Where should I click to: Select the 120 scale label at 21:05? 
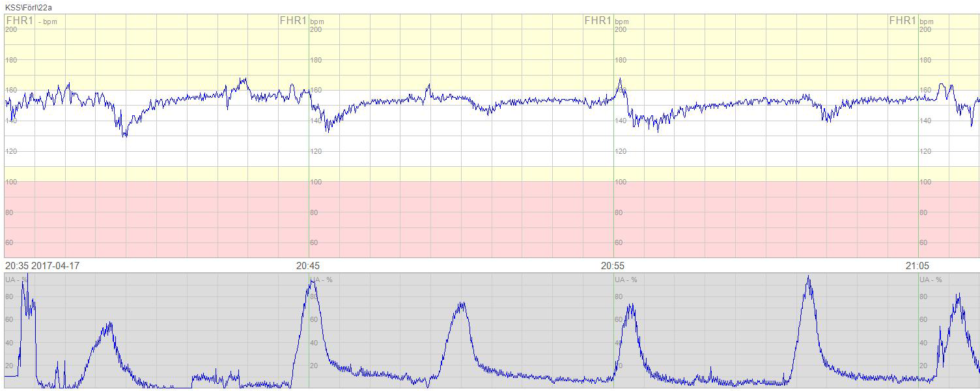click(x=925, y=151)
